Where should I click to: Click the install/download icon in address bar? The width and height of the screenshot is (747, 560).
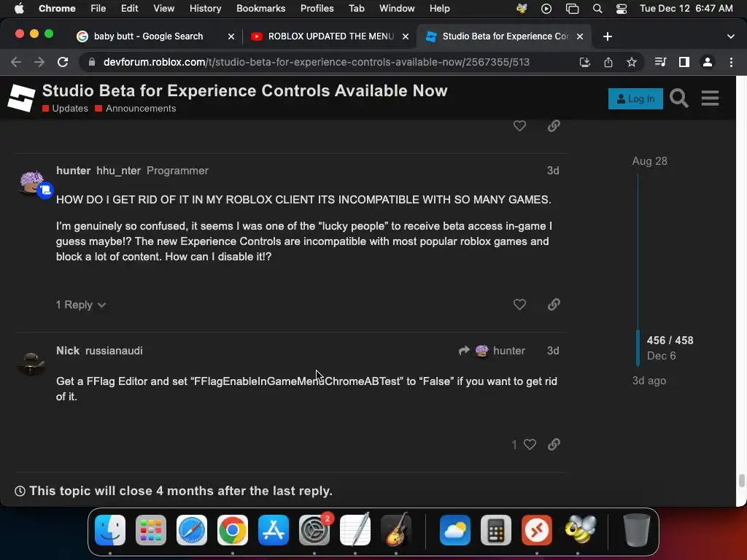[x=585, y=62]
